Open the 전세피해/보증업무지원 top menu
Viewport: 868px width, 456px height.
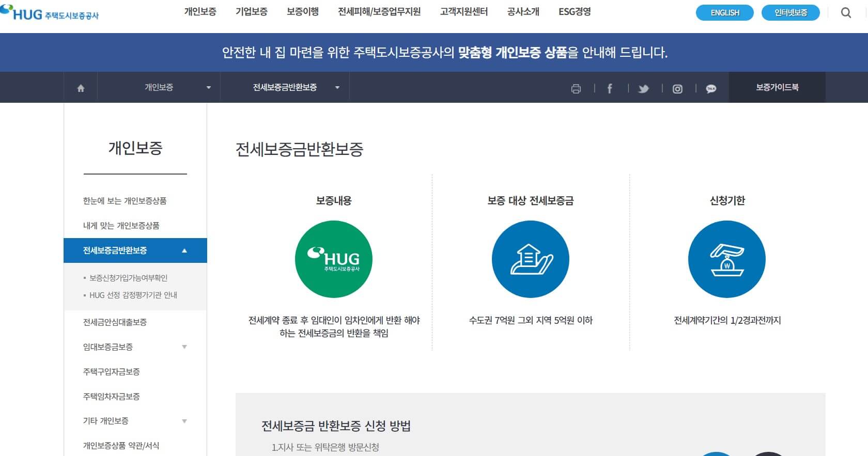(379, 11)
